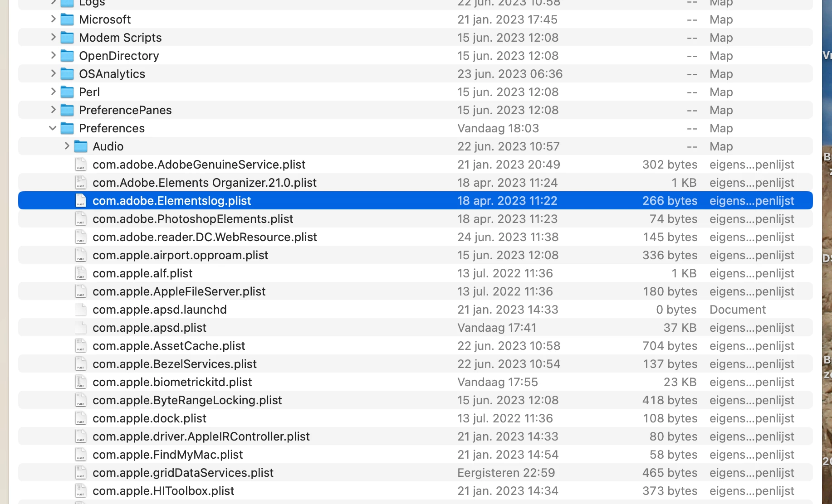Select the Modem Scripts folder name
This screenshot has height=504, width=832.
[x=120, y=38]
